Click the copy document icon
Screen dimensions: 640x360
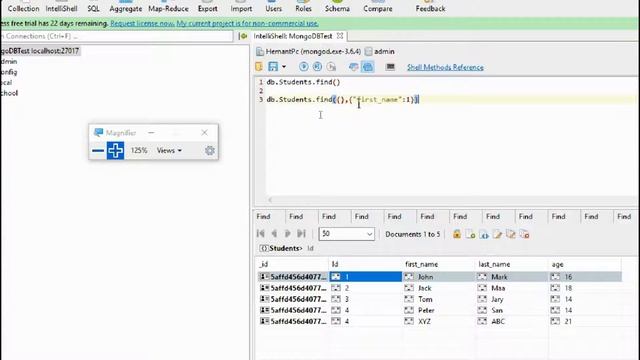coord(511,234)
